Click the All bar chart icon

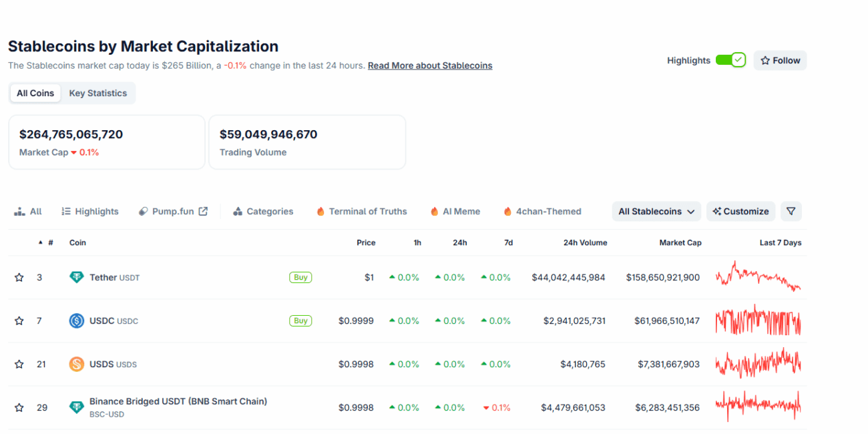(x=19, y=211)
